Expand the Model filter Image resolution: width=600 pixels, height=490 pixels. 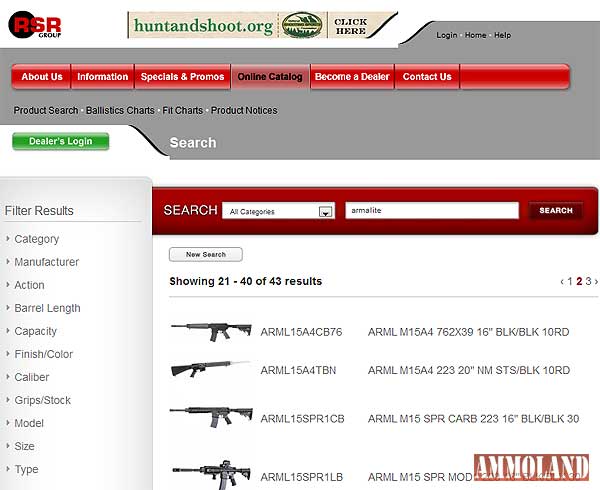pos(29,423)
